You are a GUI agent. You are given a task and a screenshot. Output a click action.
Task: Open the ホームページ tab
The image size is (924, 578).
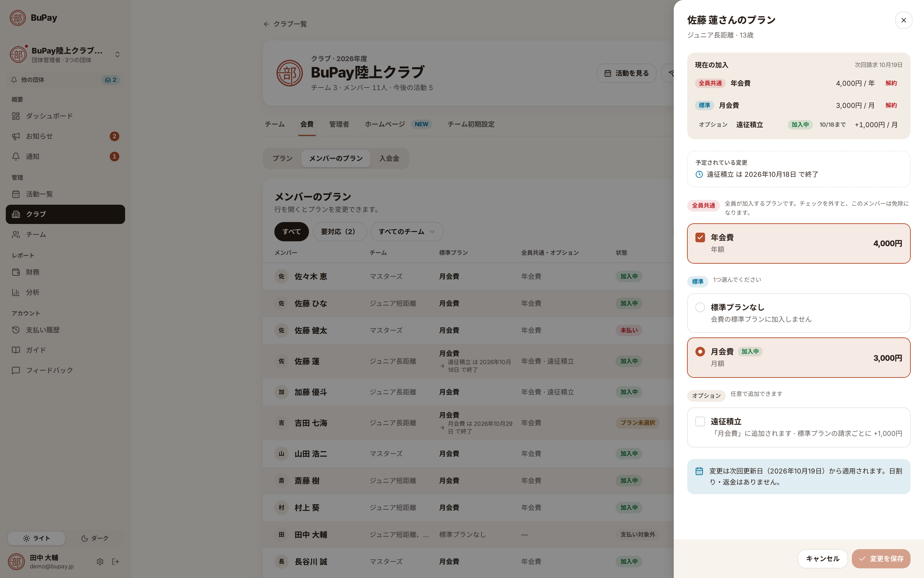tap(398, 124)
